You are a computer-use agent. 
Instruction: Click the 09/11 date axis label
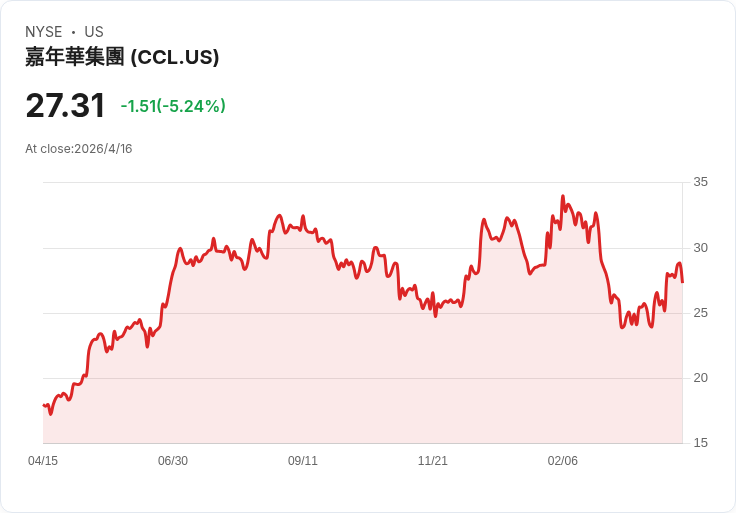303,461
